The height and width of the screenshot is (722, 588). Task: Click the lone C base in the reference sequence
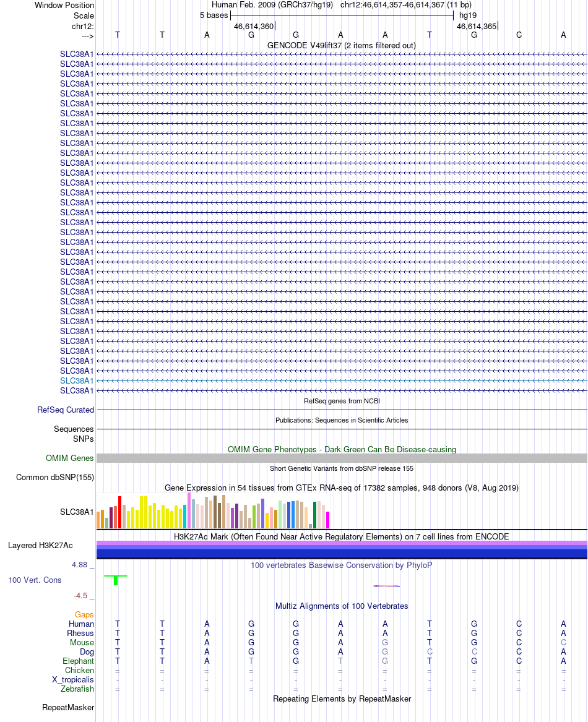tap(519, 35)
